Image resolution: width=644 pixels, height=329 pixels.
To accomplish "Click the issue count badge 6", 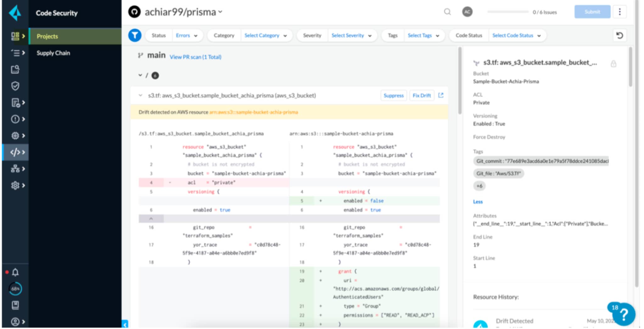I will pyautogui.click(x=155, y=75).
